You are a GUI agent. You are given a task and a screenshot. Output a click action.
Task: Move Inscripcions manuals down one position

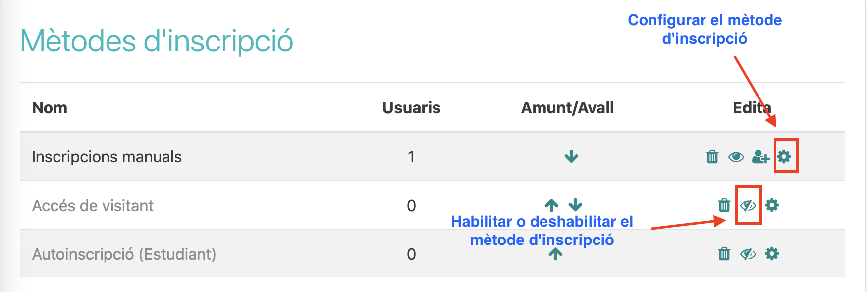tap(571, 157)
